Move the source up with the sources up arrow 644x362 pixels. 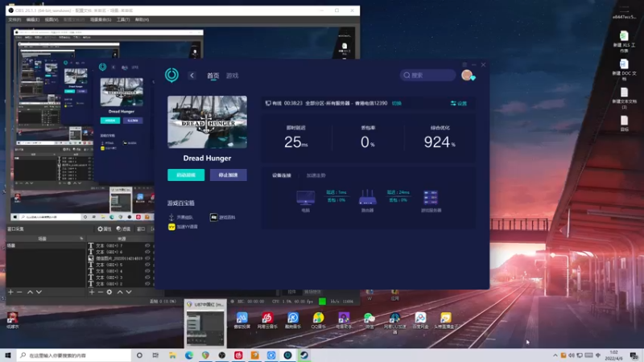pos(120,292)
